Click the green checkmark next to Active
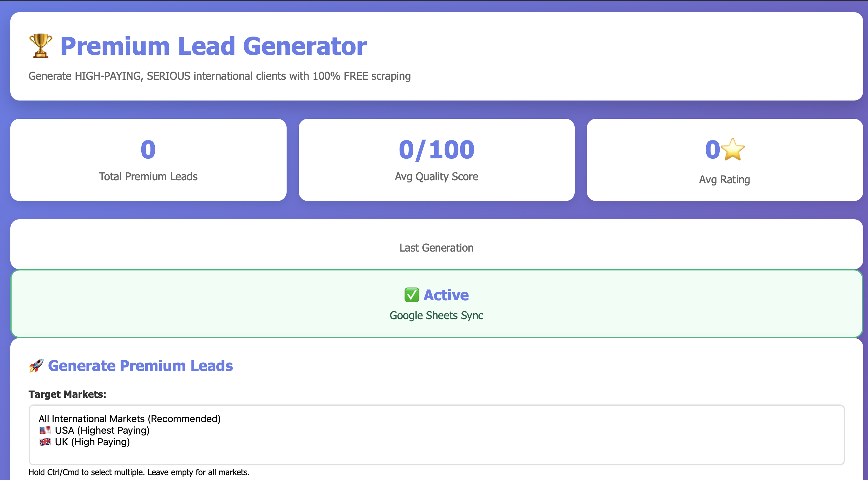Screen dimensions: 868x480 point(411,295)
